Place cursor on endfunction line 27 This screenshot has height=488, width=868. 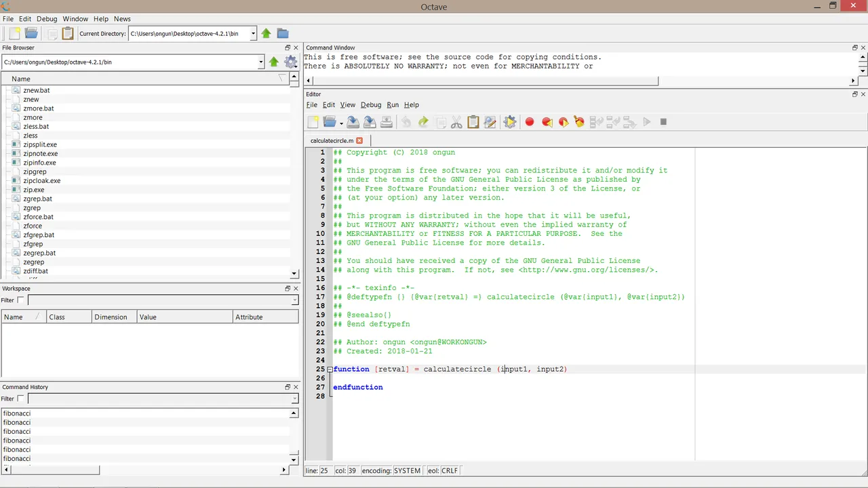[357, 387]
